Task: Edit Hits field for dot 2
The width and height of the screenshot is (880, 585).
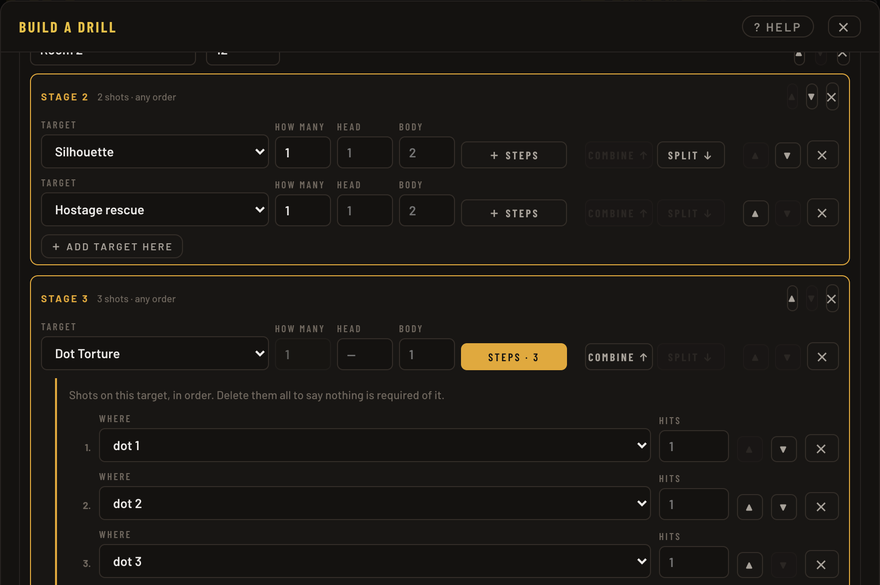Action: tap(694, 504)
